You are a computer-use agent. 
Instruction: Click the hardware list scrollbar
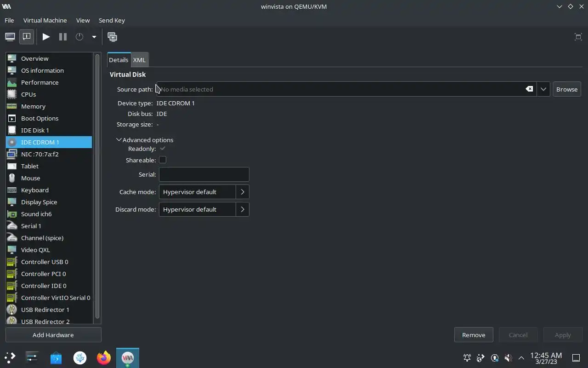(x=97, y=186)
